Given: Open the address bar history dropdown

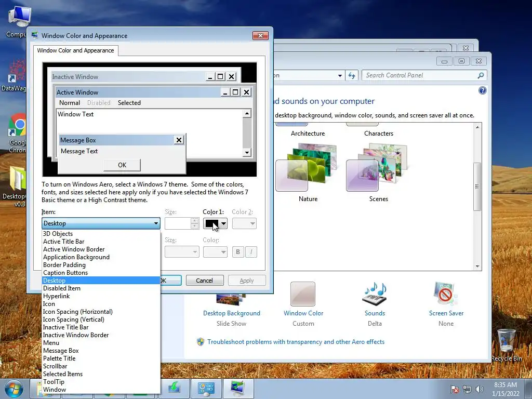Looking at the screenshot, I should click(340, 76).
